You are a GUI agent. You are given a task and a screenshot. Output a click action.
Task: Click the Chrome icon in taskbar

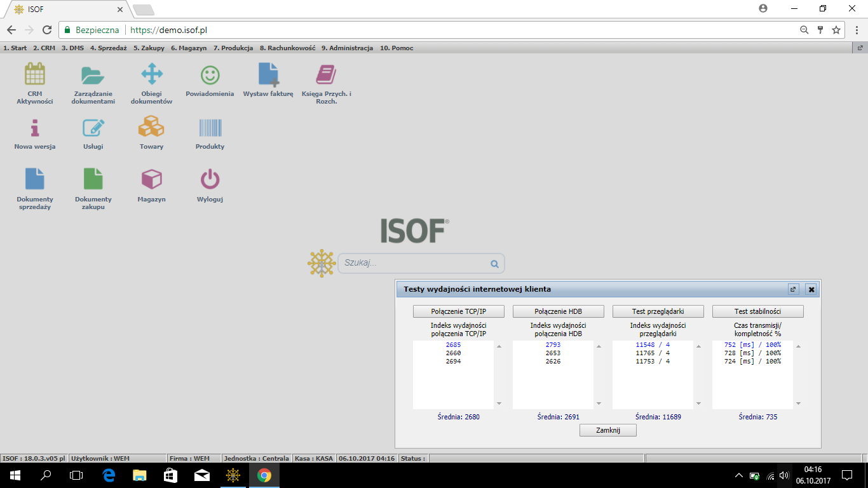click(x=264, y=475)
